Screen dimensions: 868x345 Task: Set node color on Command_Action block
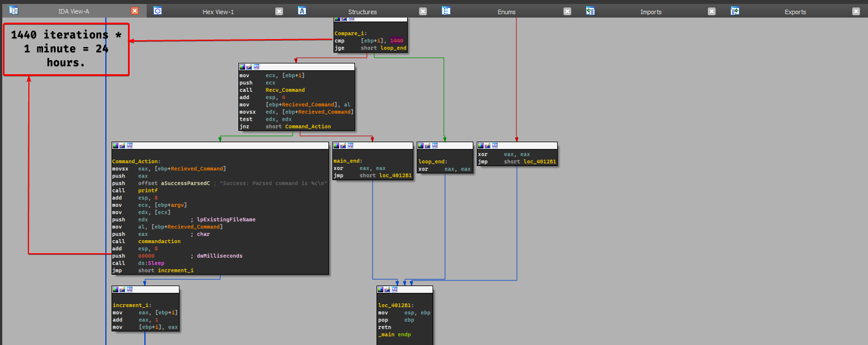click(x=116, y=146)
